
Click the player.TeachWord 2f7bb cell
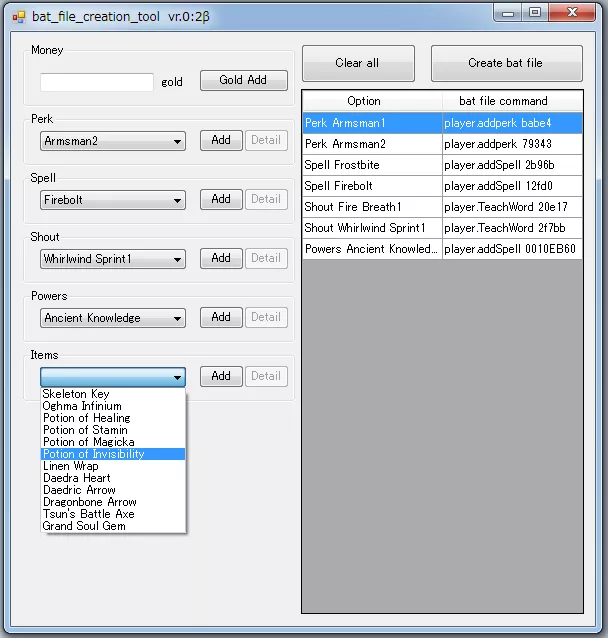pyautogui.click(x=512, y=228)
